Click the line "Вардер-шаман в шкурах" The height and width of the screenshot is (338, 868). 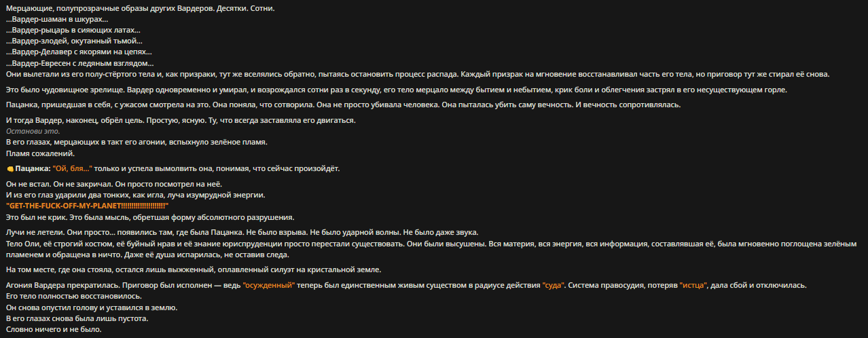pyautogui.click(x=57, y=19)
